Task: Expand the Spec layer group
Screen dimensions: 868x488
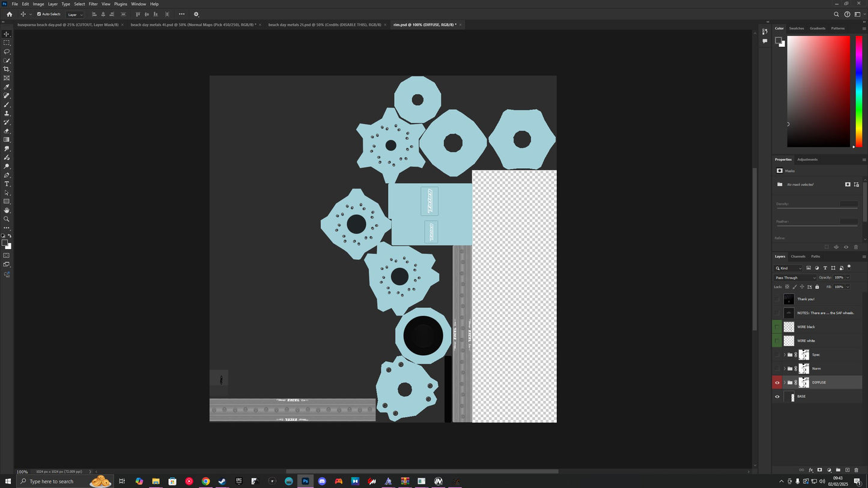Action: click(x=784, y=355)
